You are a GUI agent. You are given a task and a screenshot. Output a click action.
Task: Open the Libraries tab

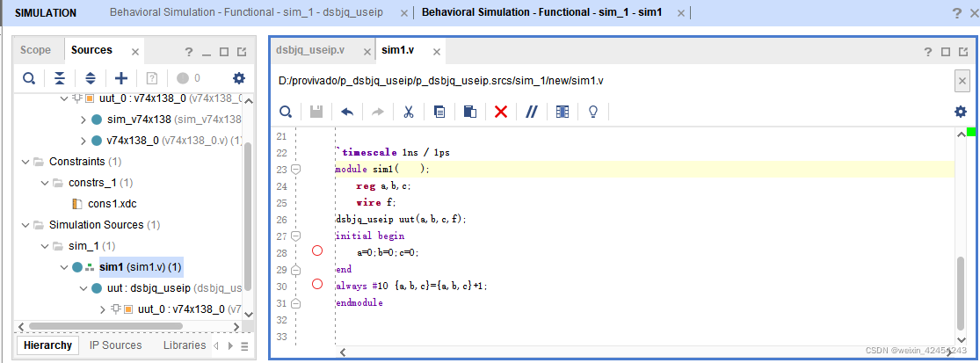(x=185, y=345)
